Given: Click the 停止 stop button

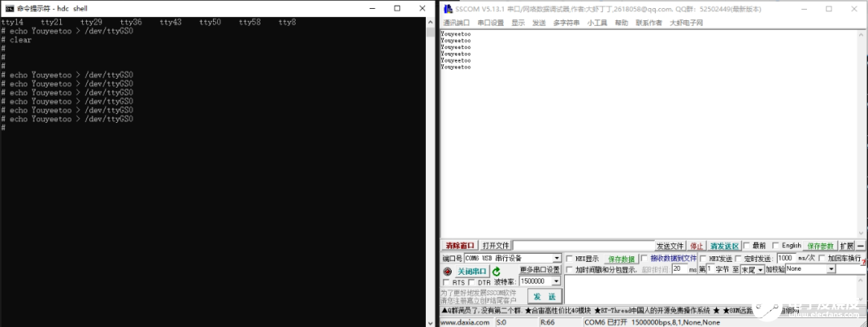Looking at the screenshot, I should click(696, 246).
